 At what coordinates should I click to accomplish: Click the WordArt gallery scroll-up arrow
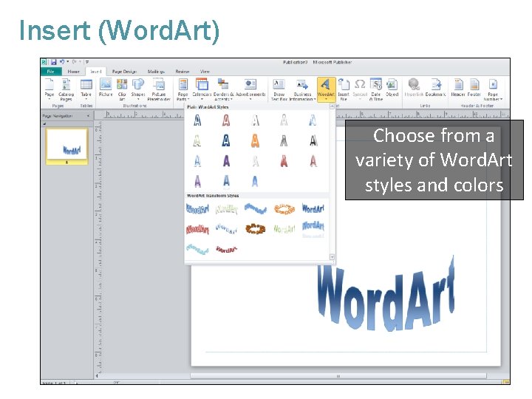pyautogui.click(x=332, y=106)
